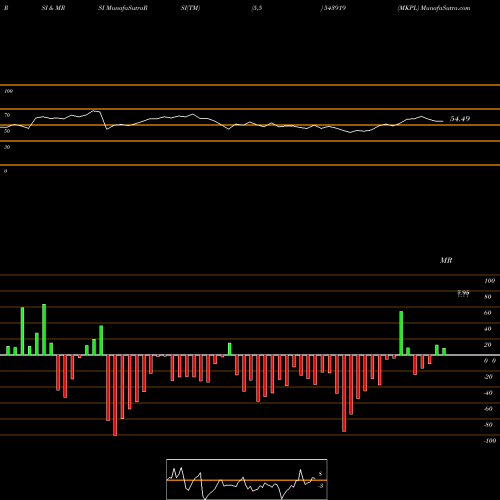Click the MR axis label -80

(488, 425)
